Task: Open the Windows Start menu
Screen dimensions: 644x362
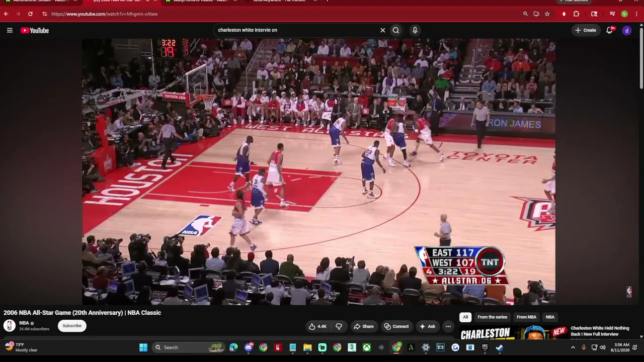Action: 143,347
